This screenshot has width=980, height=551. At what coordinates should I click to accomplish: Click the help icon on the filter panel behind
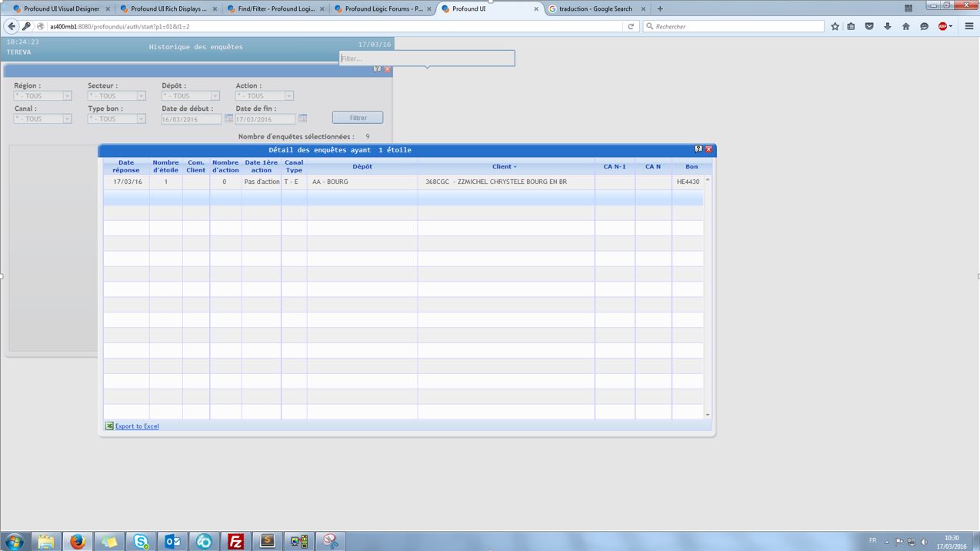tap(377, 69)
